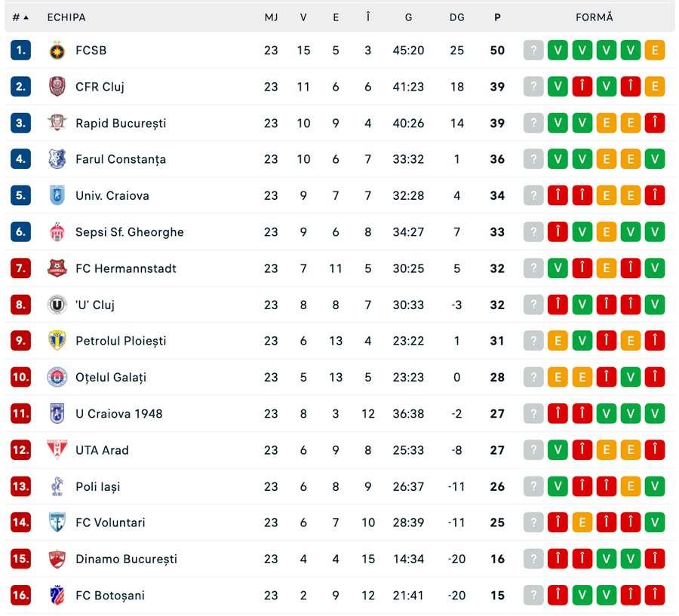Sort standings by the P points column
Image resolution: width=679 pixels, height=616 pixels.
[x=497, y=17]
